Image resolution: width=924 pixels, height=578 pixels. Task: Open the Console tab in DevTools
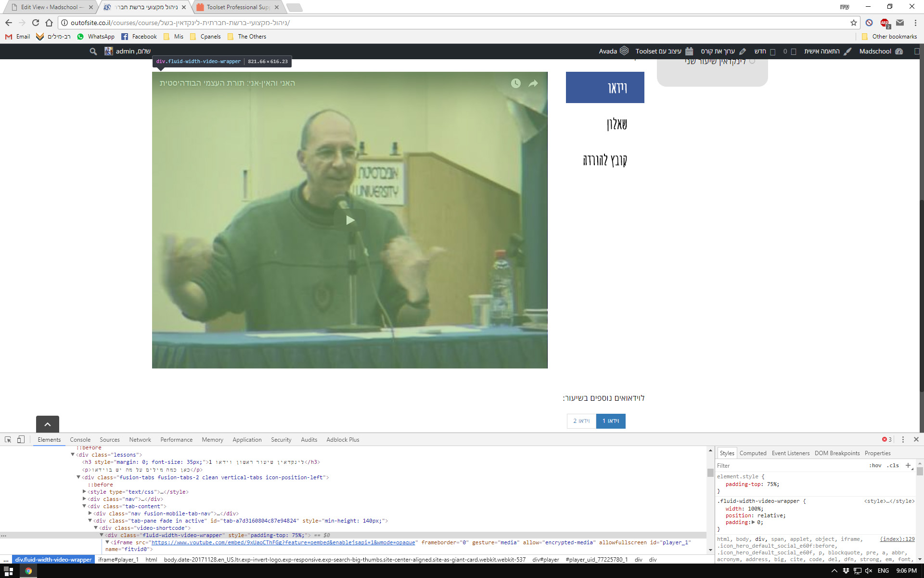coord(80,439)
